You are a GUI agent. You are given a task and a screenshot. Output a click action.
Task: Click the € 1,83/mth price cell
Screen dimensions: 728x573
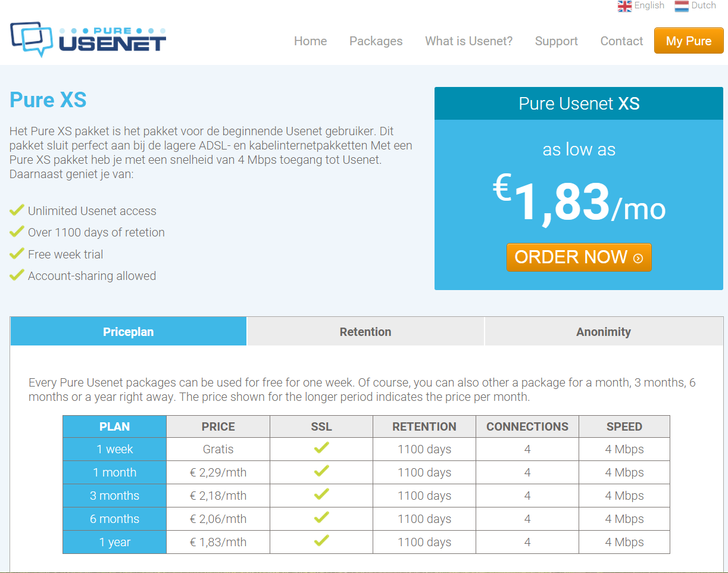point(218,542)
